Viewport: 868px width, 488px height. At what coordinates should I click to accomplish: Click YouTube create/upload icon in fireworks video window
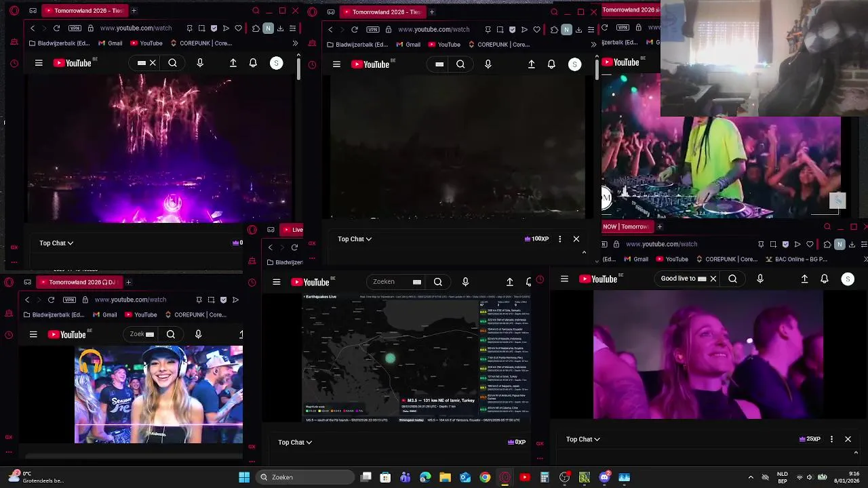pyautogui.click(x=233, y=63)
